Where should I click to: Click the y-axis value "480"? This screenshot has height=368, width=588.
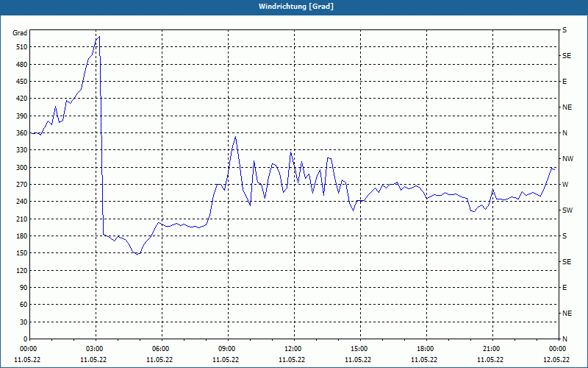click(22, 65)
